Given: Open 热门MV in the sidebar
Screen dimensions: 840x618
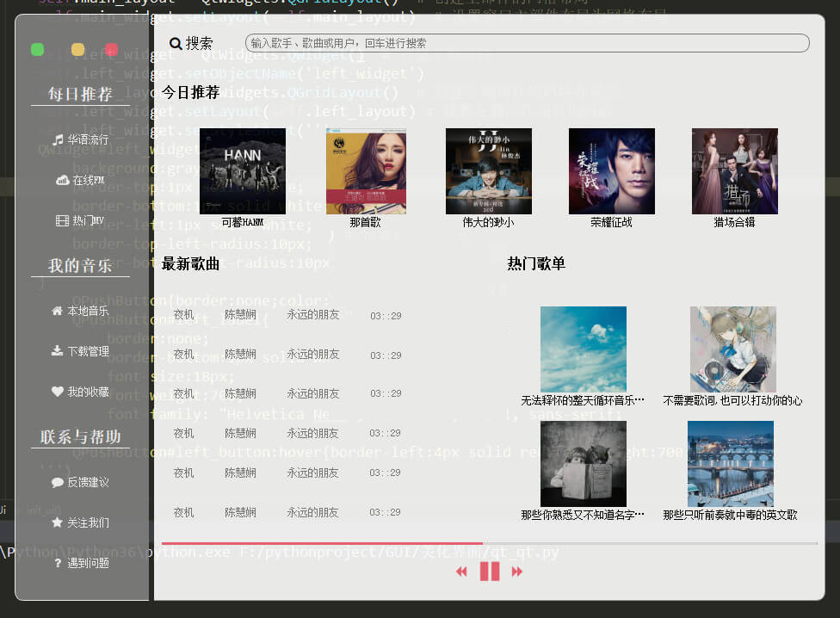Looking at the screenshot, I should click(x=80, y=220).
